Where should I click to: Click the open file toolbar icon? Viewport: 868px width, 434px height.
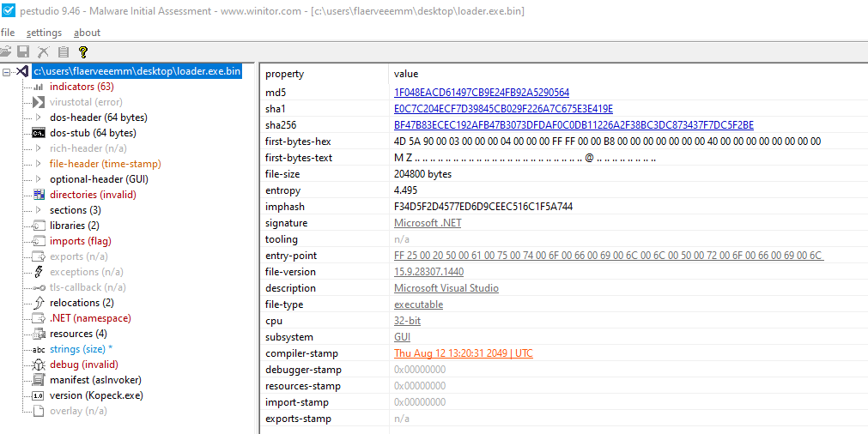click(x=7, y=52)
